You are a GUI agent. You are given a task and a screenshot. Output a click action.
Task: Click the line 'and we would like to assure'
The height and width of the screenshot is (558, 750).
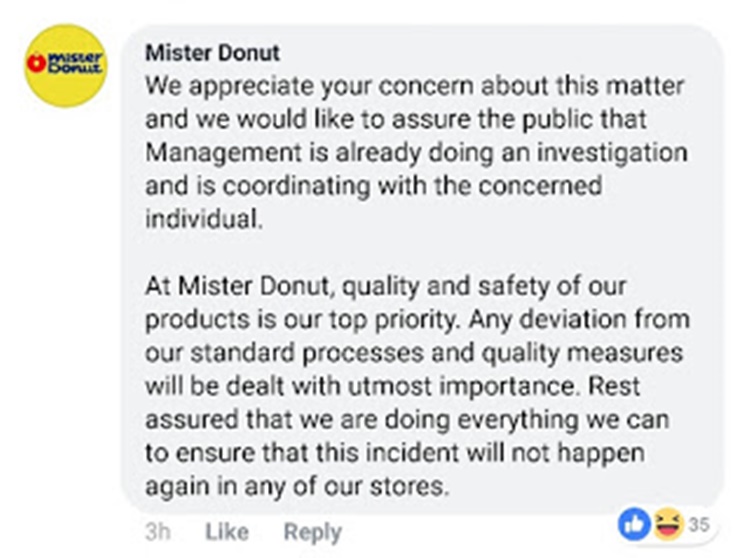(x=396, y=120)
